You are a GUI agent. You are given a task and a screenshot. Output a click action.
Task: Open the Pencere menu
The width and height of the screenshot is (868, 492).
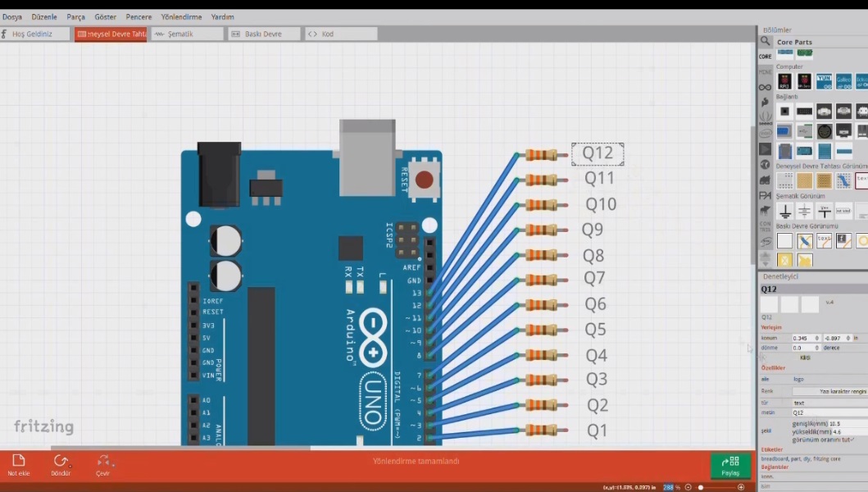[x=139, y=16]
